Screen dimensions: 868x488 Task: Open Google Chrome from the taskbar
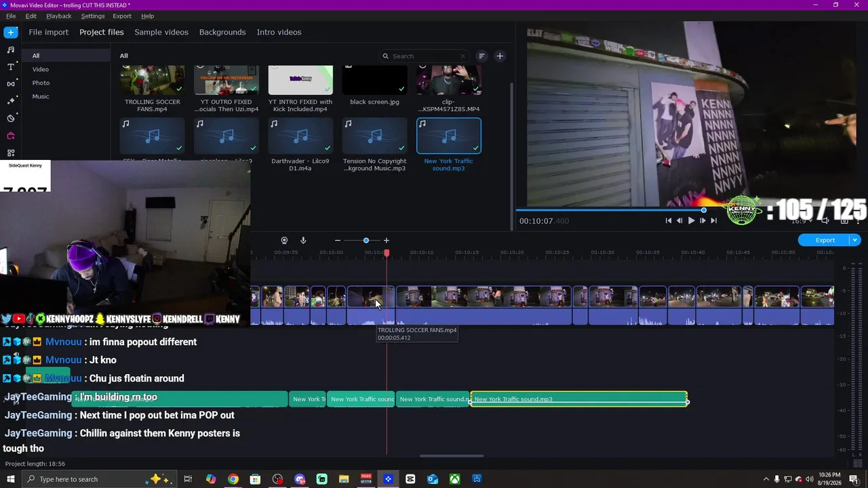(x=233, y=479)
